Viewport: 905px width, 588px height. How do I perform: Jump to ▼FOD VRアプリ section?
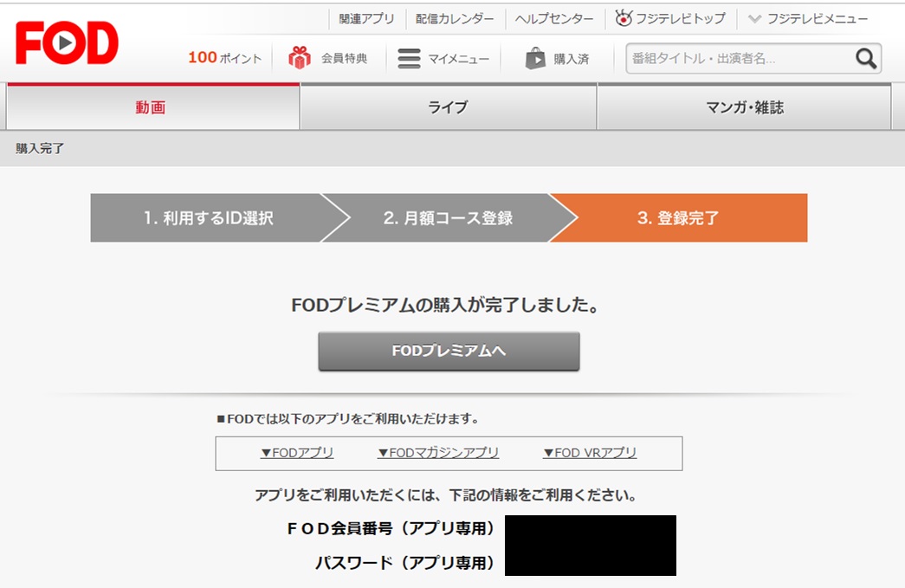tap(590, 453)
